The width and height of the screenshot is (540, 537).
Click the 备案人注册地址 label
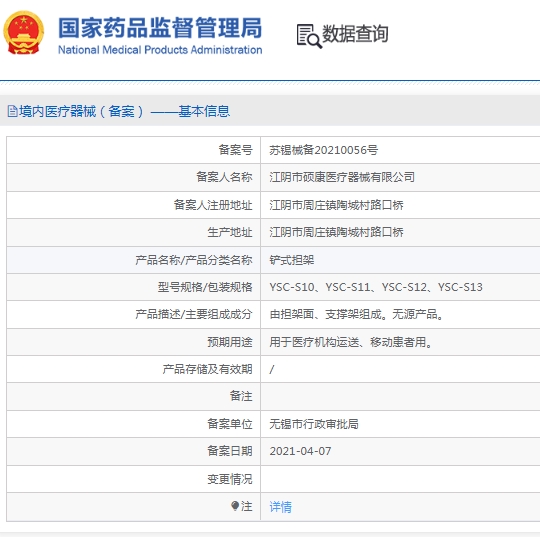point(213,205)
